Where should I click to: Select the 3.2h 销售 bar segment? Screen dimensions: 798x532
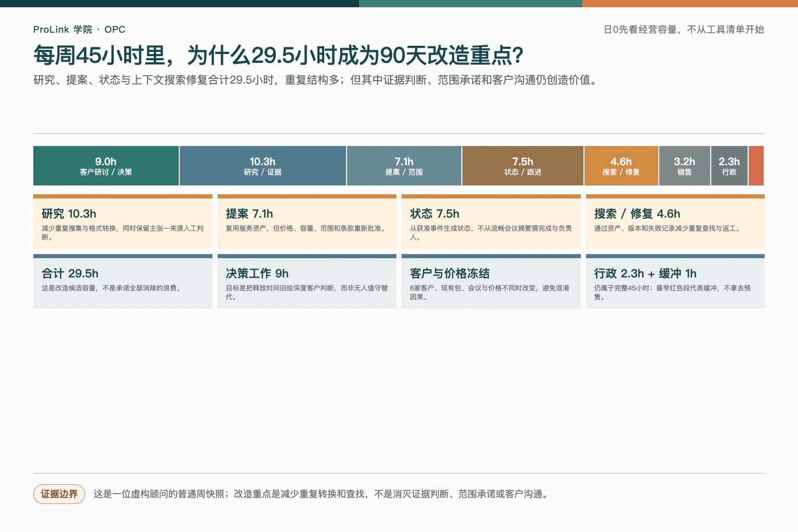[685, 166]
